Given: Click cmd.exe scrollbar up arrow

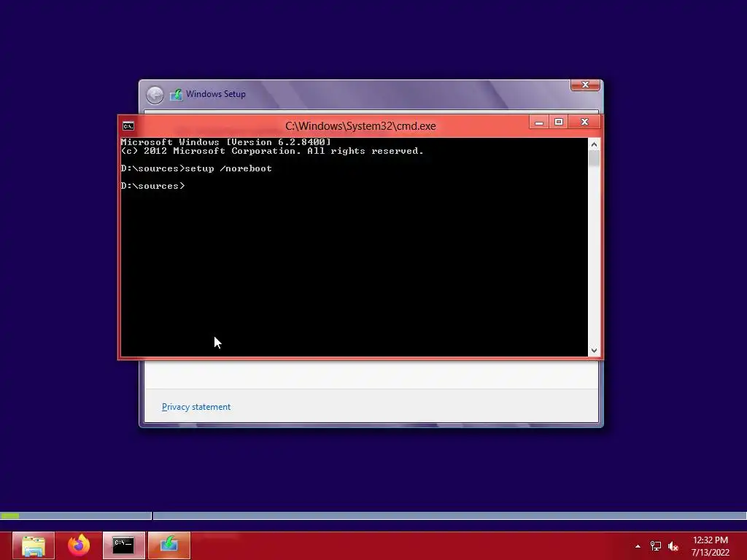Looking at the screenshot, I should (594, 144).
